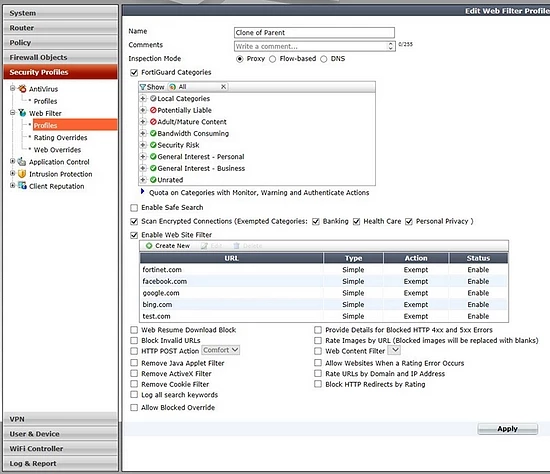The height and width of the screenshot is (474, 550).
Task: Select the Flow-based inspection mode
Action: pyautogui.click(x=273, y=59)
